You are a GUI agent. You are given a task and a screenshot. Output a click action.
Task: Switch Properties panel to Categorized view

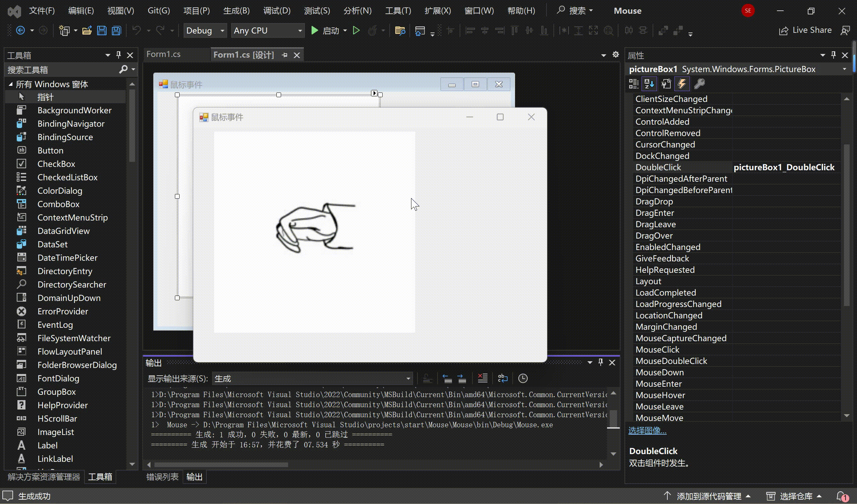634,84
